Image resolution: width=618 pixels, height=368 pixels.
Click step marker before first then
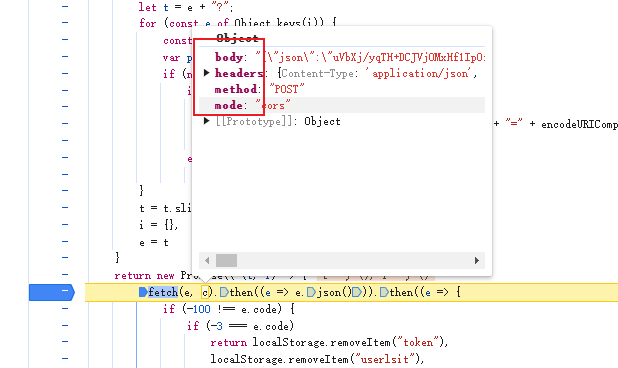click(224, 292)
